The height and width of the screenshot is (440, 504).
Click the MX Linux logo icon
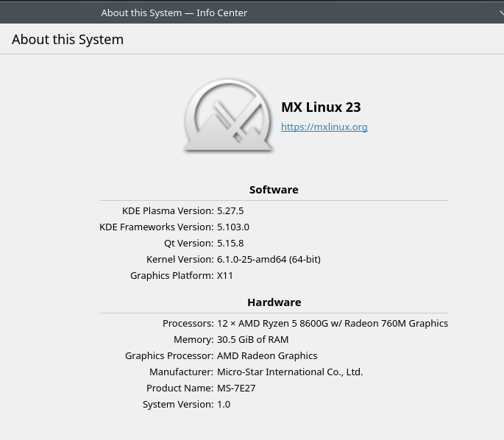point(228,116)
